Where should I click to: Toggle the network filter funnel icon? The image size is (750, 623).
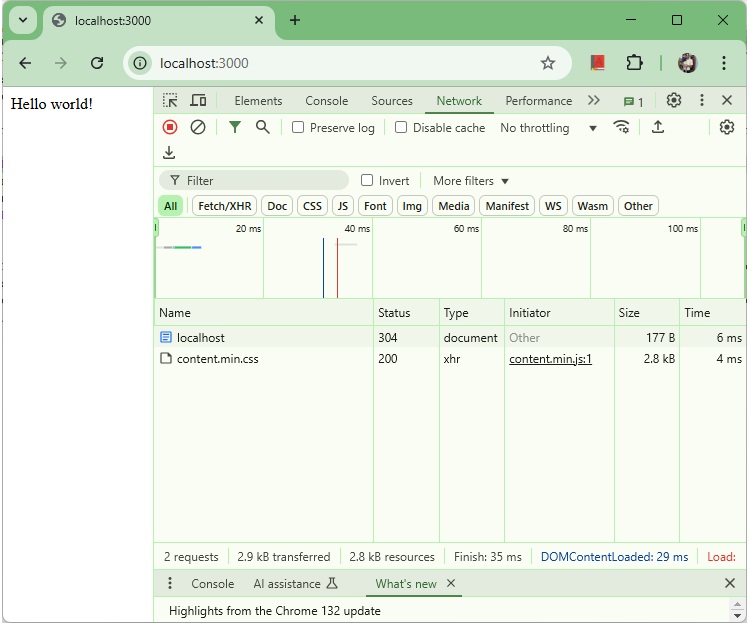[235, 127]
